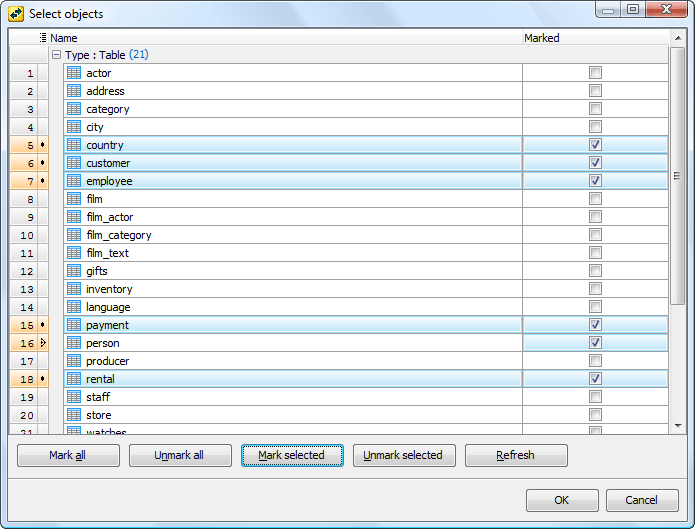Click the scrollbar up arrow
The height and width of the screenshot is (529, 695).
pos(677,37)
